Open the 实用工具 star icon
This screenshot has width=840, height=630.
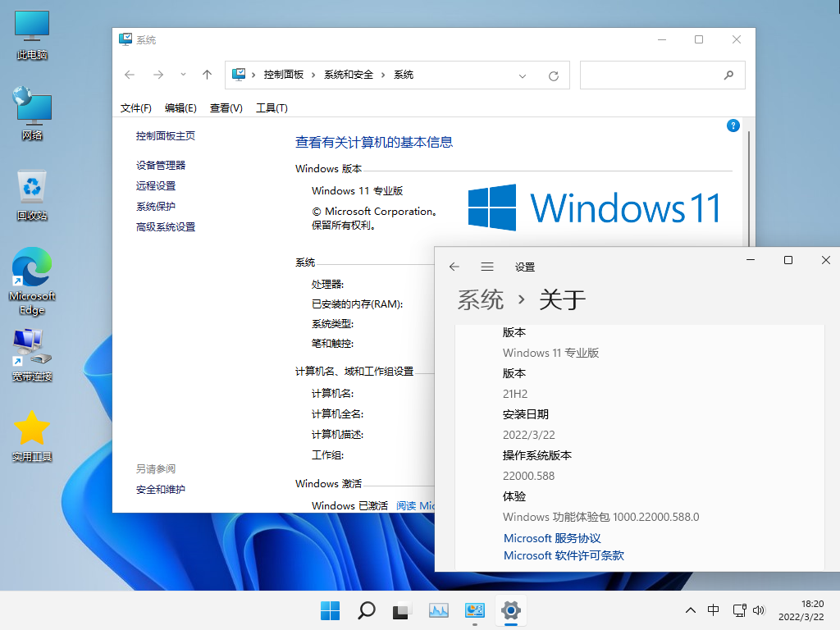pyautogui.click(x=32, y=436)
